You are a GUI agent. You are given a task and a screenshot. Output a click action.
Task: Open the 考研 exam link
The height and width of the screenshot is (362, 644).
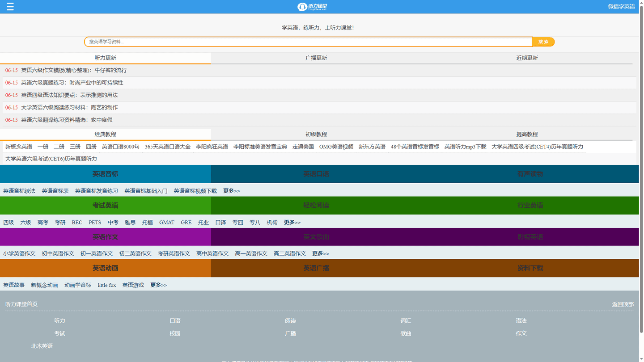pyautogui.click(x=60, y=222)
